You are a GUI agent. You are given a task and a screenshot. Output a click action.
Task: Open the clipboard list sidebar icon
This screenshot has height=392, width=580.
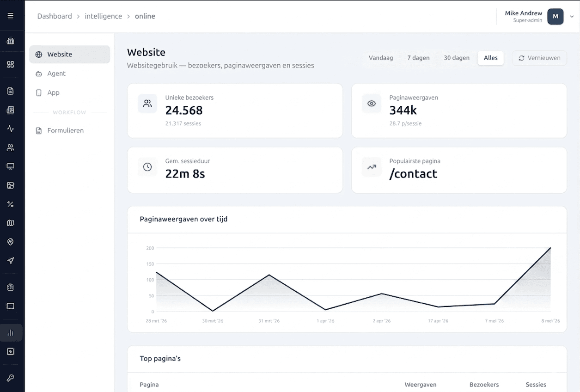(11, 287)
